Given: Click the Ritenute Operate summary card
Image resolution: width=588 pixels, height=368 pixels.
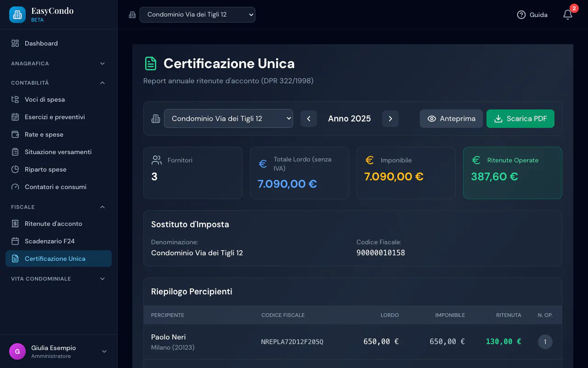Looking at the screenshot, I should tap(513, 173).
